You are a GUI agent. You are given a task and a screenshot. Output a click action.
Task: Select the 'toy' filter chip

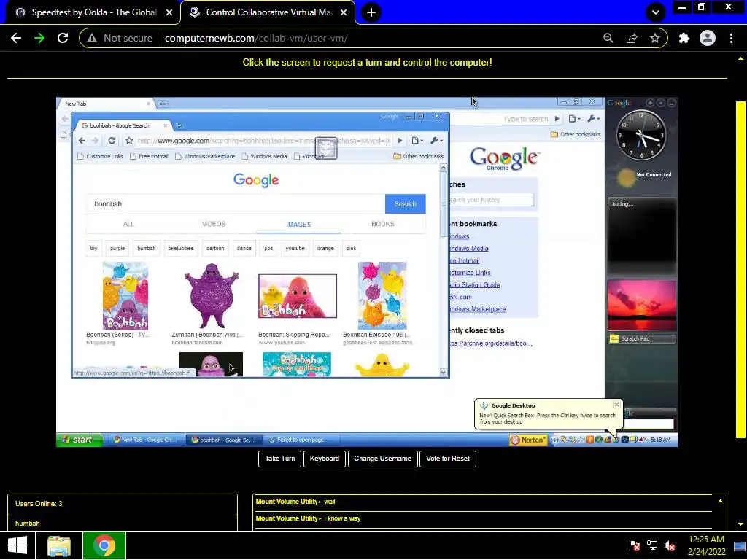pos(93,248)
